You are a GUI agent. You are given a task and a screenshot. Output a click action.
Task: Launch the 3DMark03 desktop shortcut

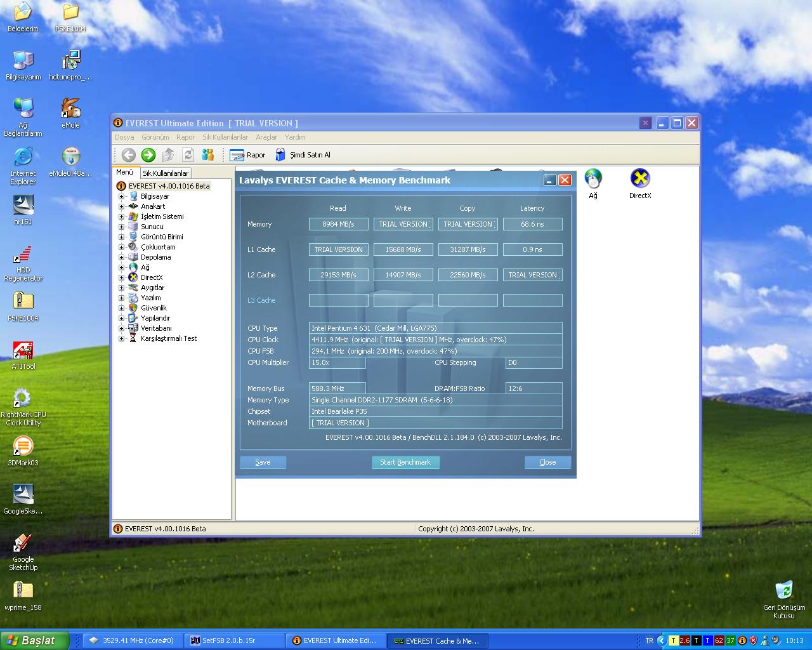tap(23, 451)
